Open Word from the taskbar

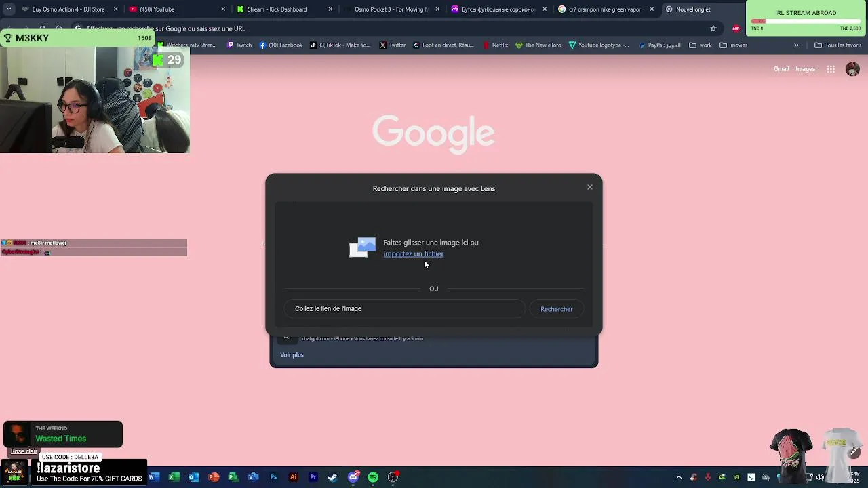pos(154,477)
